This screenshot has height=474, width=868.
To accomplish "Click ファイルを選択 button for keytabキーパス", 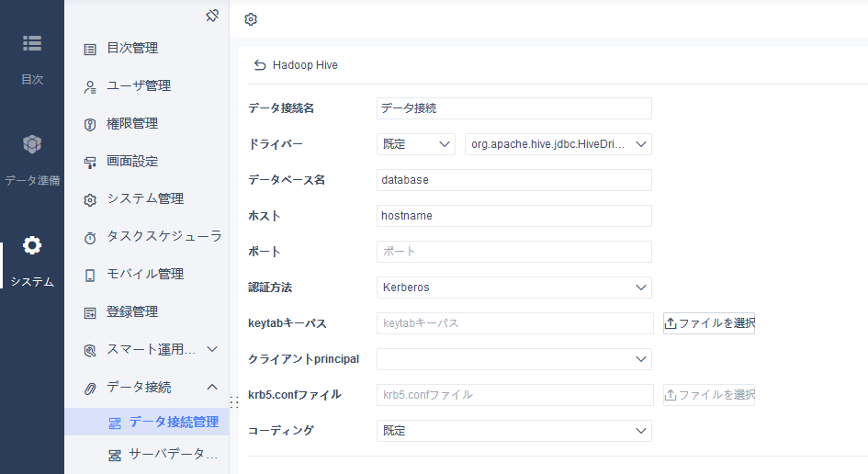I will pyautogui.click(x=709, y=323).
